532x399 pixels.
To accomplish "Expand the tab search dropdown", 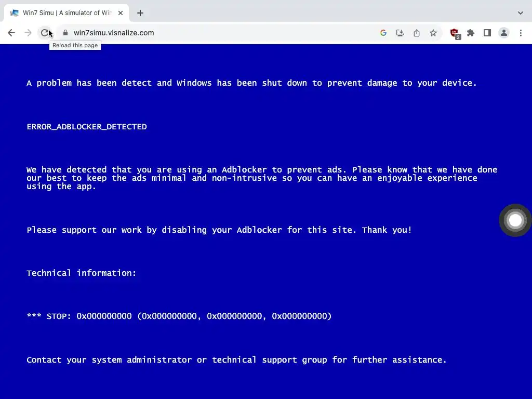I will (521, 13).
